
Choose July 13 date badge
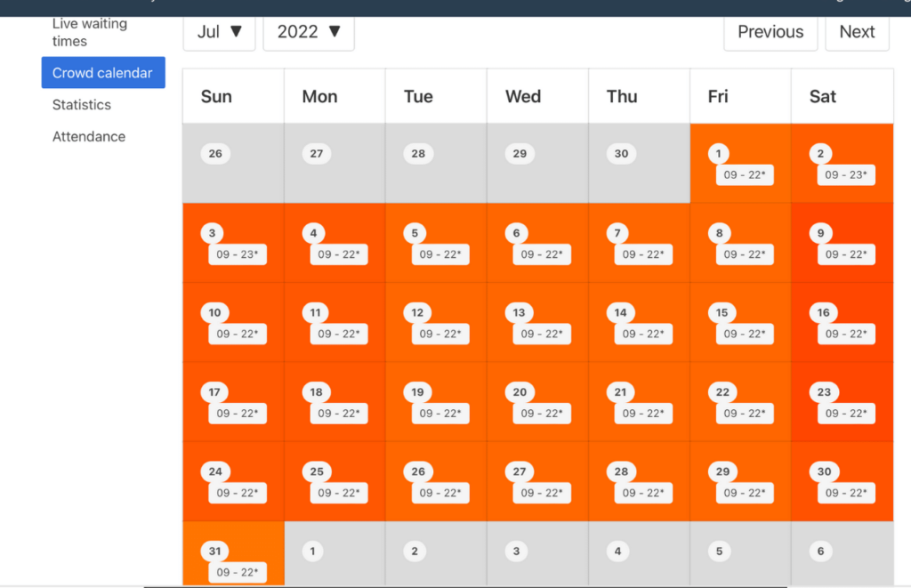click(520, 313)
